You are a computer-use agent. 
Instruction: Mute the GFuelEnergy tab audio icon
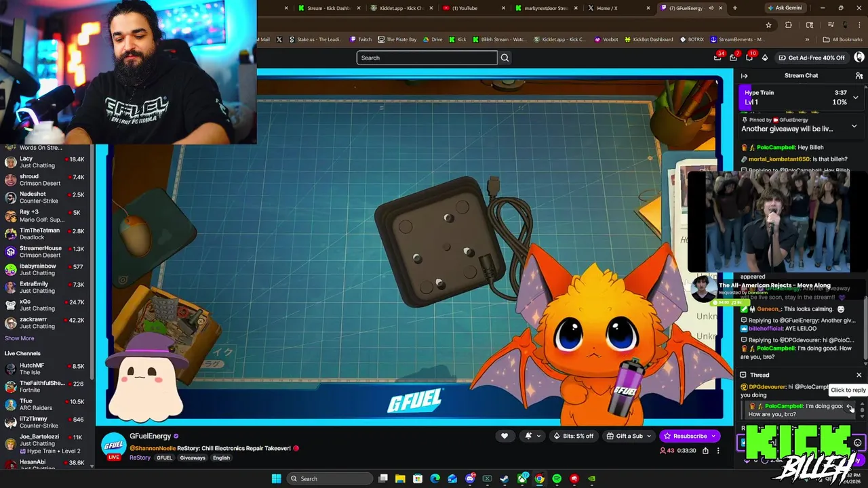coord(711,8)
